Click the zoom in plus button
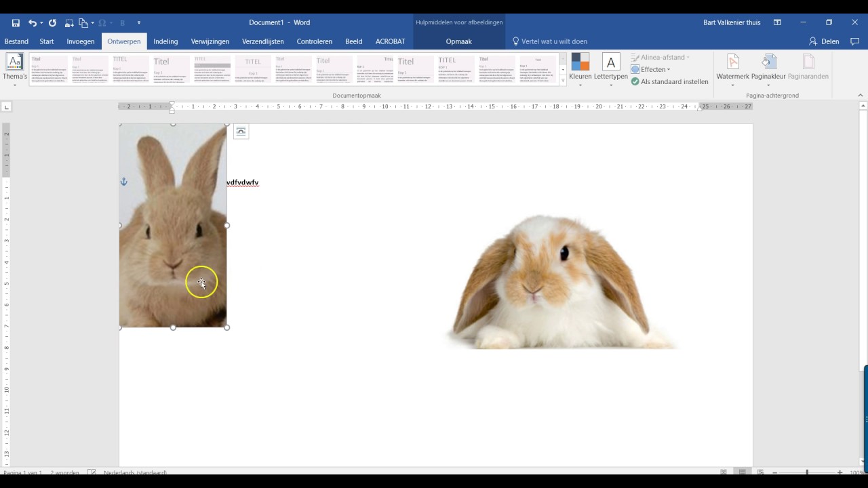Viewport: 868px width, 488px height. click(840, 472)
